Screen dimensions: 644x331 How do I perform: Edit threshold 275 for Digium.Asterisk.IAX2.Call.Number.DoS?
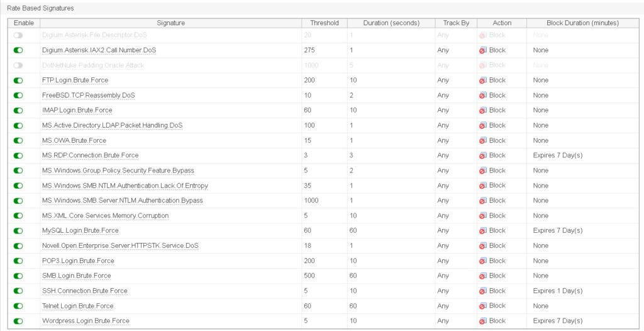[309, 50]
